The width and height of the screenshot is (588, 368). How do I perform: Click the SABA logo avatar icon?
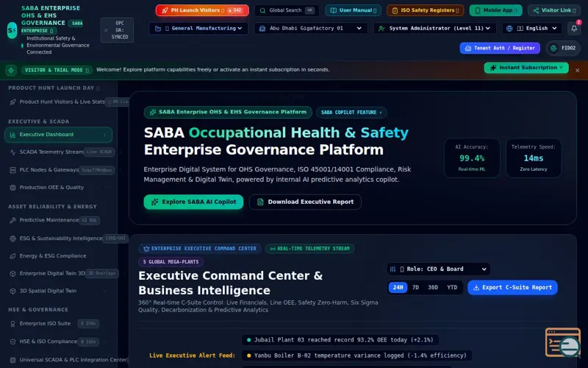[x=12, y=30]
